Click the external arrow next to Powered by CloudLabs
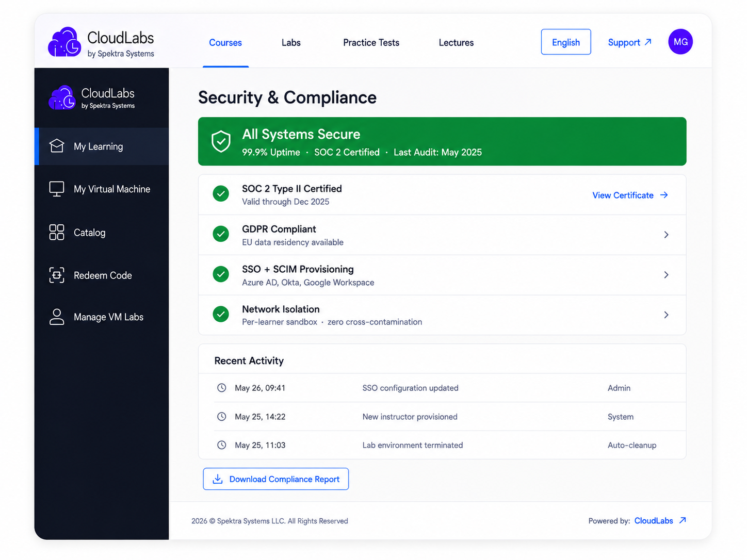Viewport: 747px width, 560px height. [x=683, y=520]
